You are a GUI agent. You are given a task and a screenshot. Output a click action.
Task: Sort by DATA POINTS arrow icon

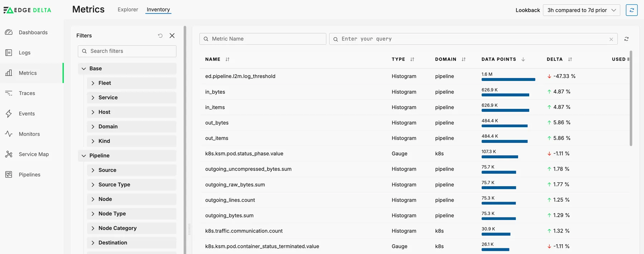(x=523, y=59)
